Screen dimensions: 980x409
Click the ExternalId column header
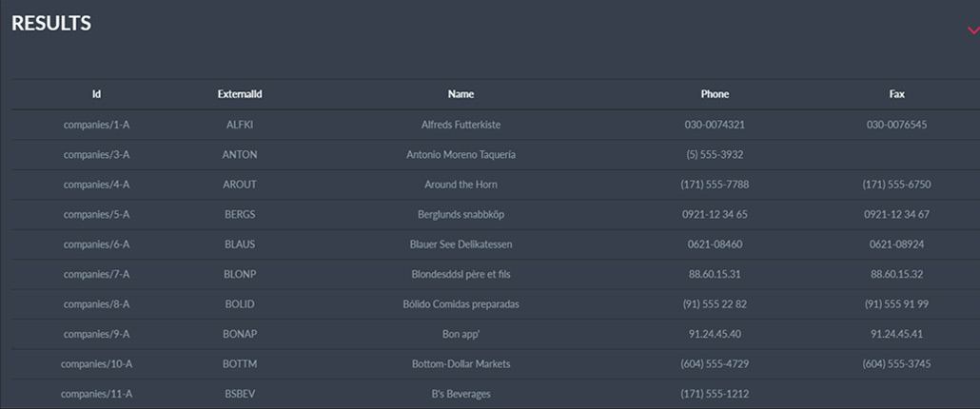(240, 94)
